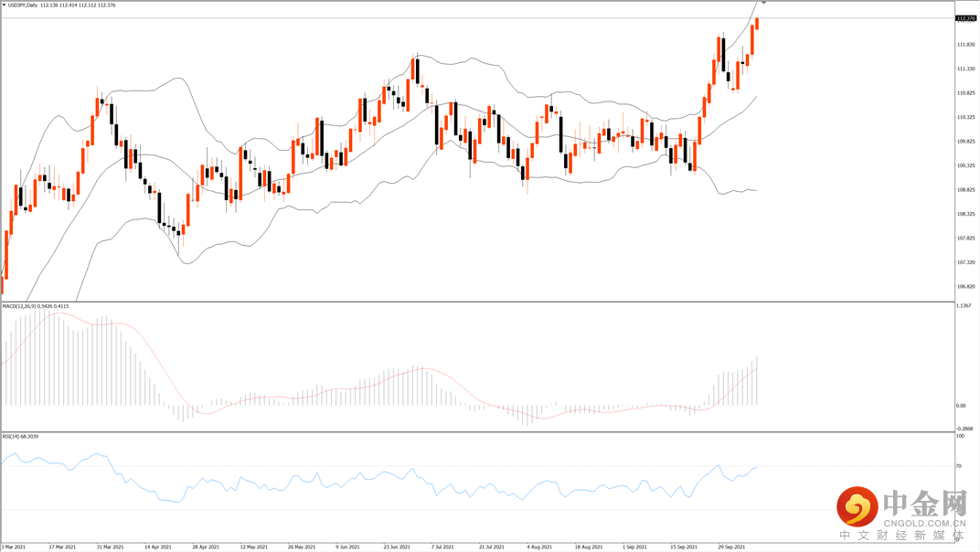980x552 pixels.
Task: Click the current price tag 112.376
Action: [964, 18]
